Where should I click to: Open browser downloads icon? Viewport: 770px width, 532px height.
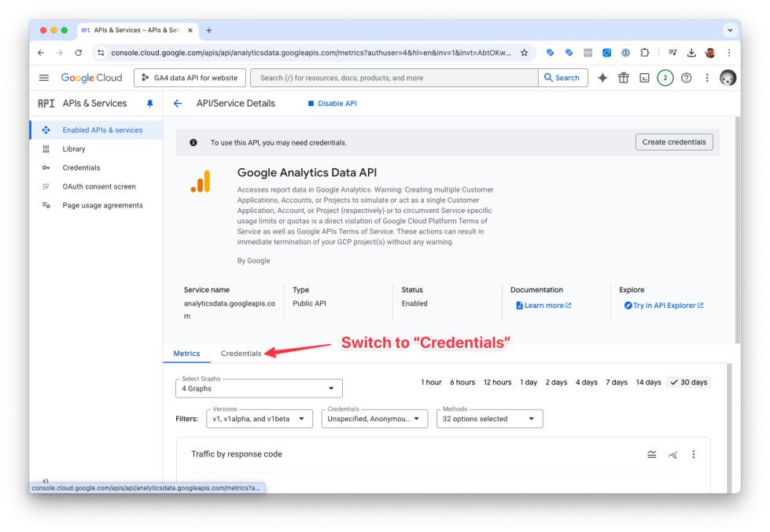(x=691, y=53)
